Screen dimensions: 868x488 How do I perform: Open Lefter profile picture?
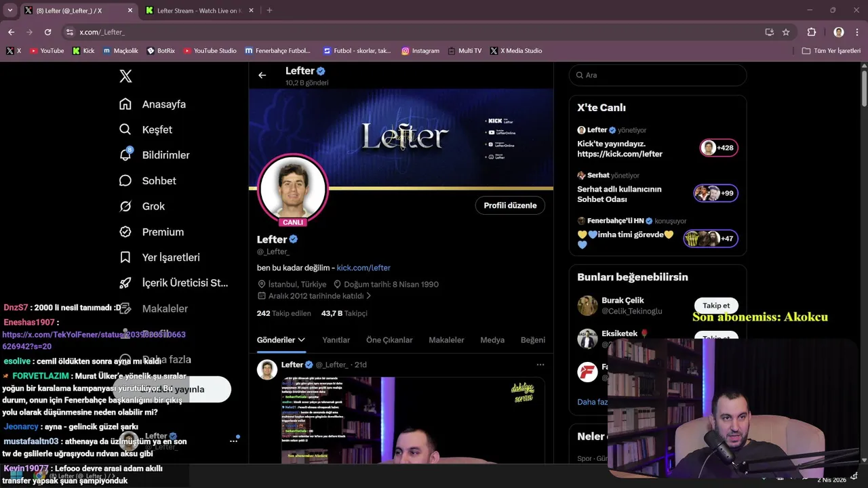tap(293, 188)
